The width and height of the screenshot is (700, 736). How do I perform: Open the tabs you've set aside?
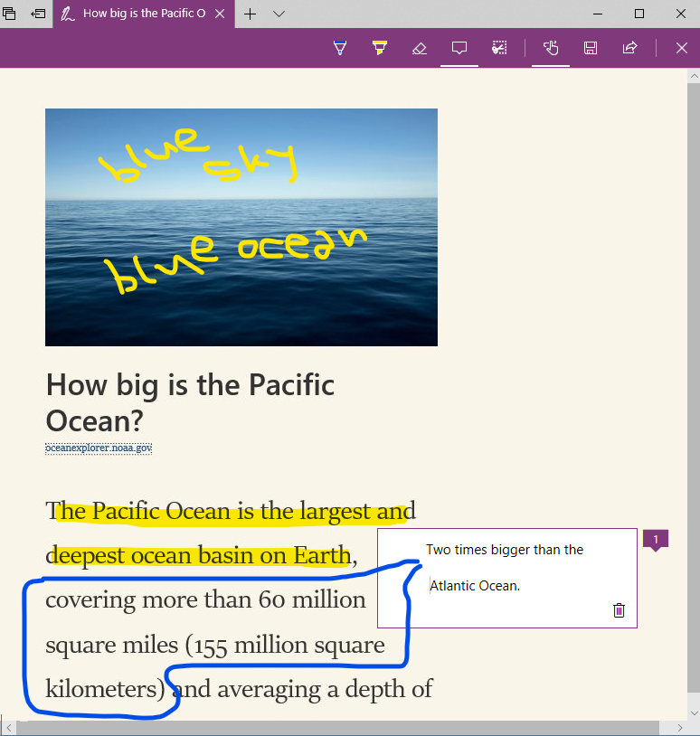tap(9, 14)
